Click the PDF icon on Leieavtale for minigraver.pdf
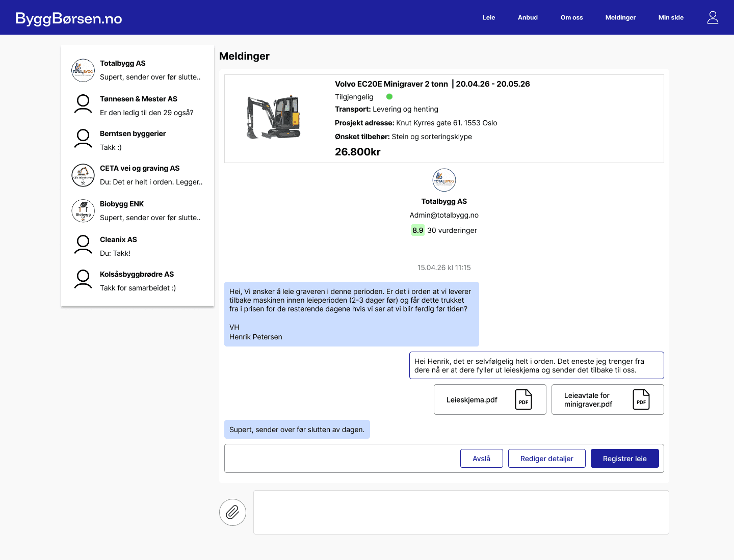734x560 pixels. tap(641, 399)
